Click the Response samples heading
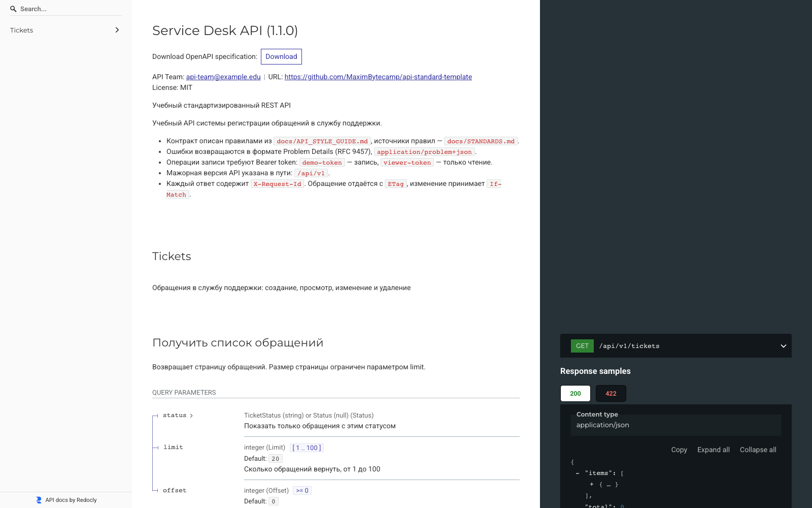Image resolution: width=812 pixels, height=508 pixels. point(595,371)
